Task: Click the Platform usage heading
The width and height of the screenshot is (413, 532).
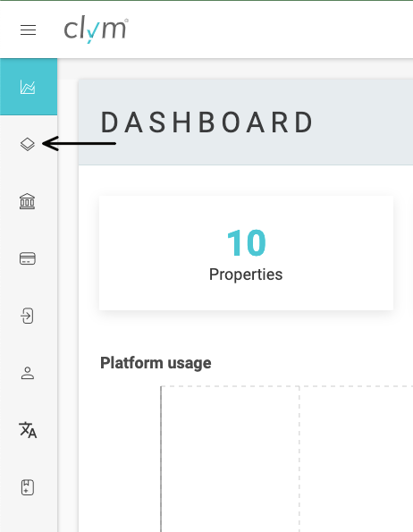Action: 156,363
